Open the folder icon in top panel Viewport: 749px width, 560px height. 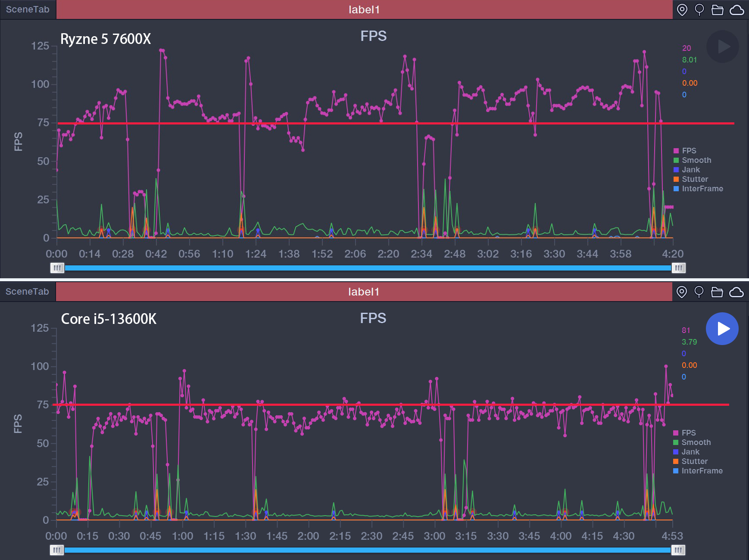coord(718,9)
